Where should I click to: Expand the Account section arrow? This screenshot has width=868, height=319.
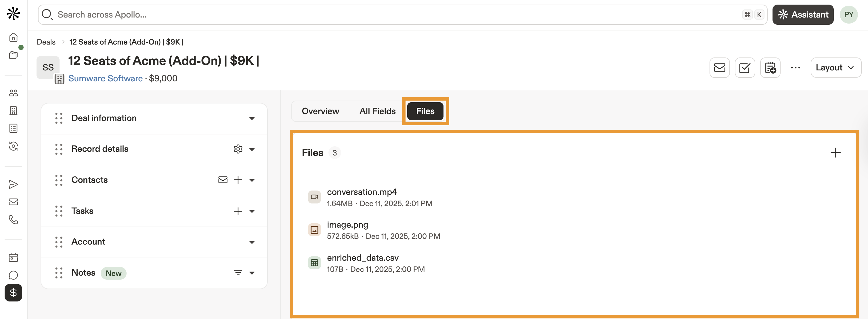pyautogui.click(x=252, y=242)
